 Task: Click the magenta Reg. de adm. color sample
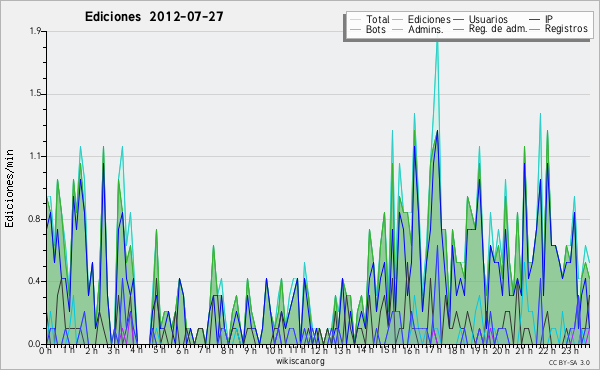[x=458, y=29]
